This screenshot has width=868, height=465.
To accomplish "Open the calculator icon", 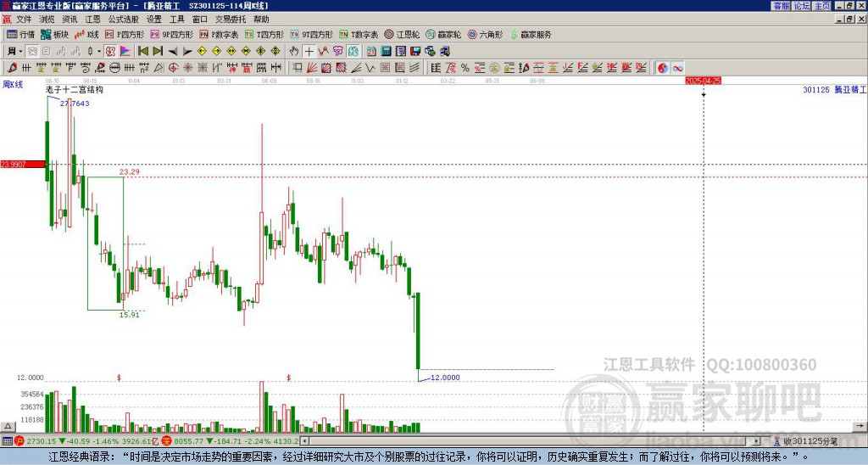I will (x=386, y=52).
